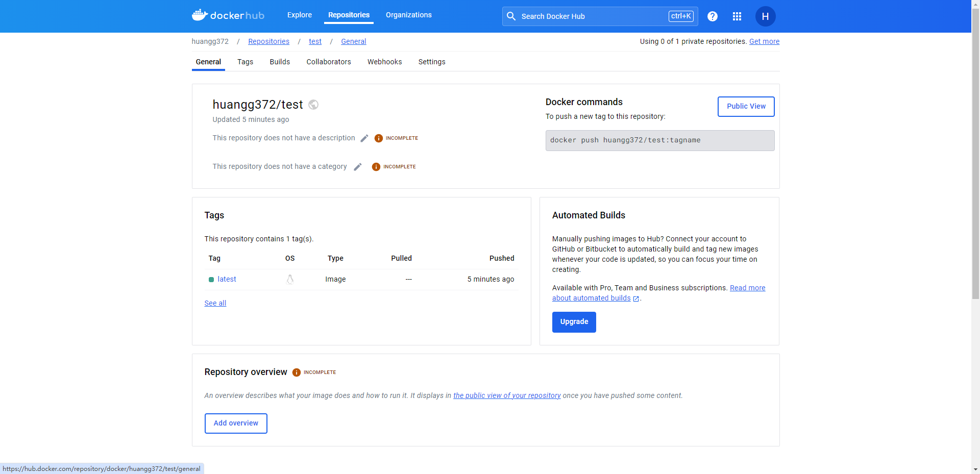Click the Tag column header
The image size is (980, 474).
tap(214, 258)
